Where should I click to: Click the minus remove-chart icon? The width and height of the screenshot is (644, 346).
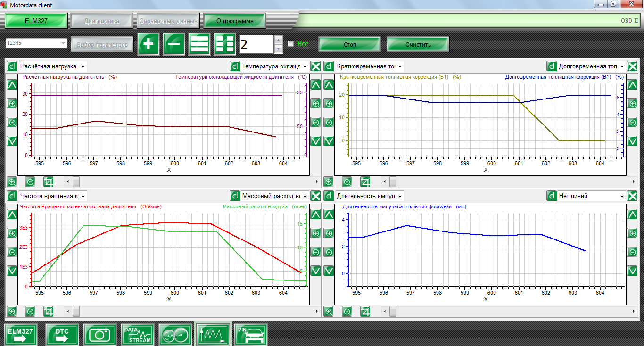pos(174,44)
